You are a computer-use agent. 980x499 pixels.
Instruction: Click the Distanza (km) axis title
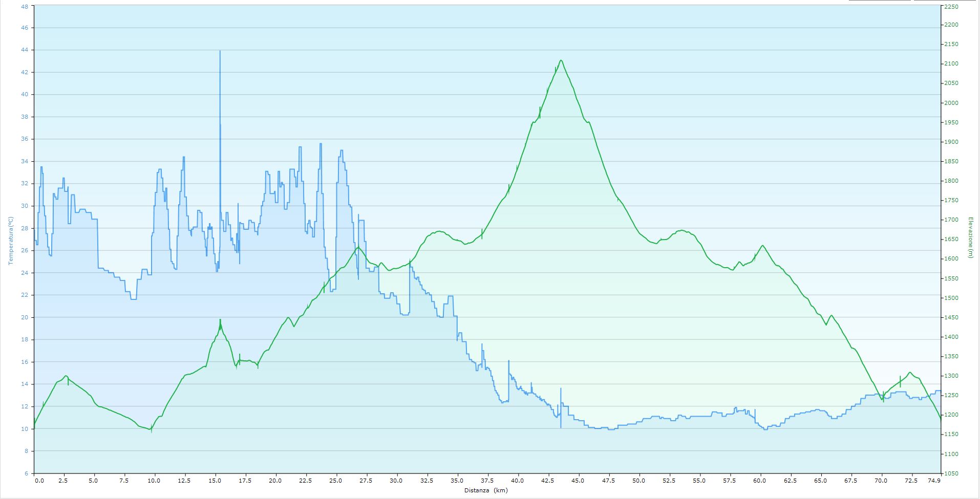pyautogui.click(x=487, y=490)
